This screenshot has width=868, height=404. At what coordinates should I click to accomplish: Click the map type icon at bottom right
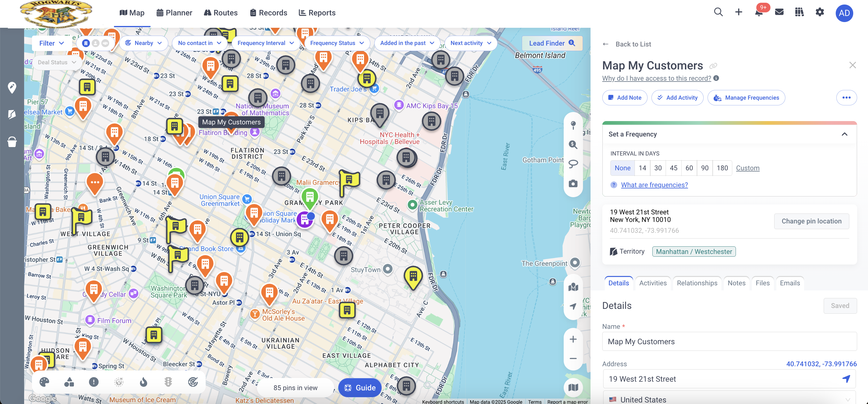[573, 387]
